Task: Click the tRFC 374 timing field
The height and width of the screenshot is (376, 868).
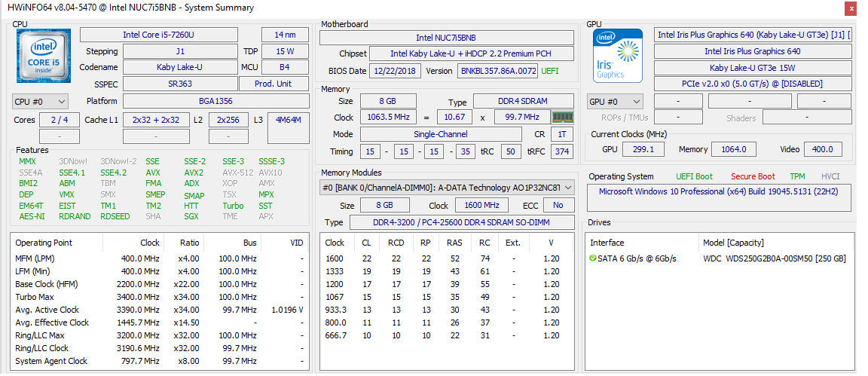Action: (x=562, y=151)
